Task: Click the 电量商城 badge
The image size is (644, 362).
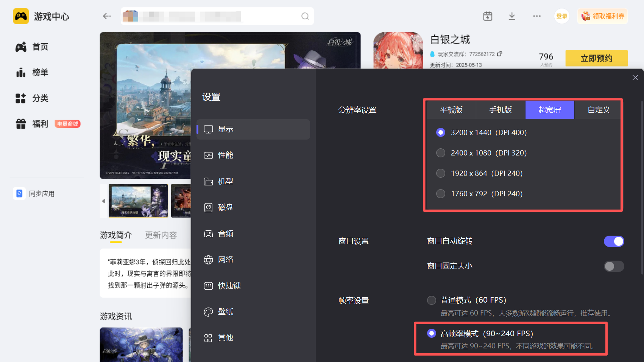Action: pos(67,124)
